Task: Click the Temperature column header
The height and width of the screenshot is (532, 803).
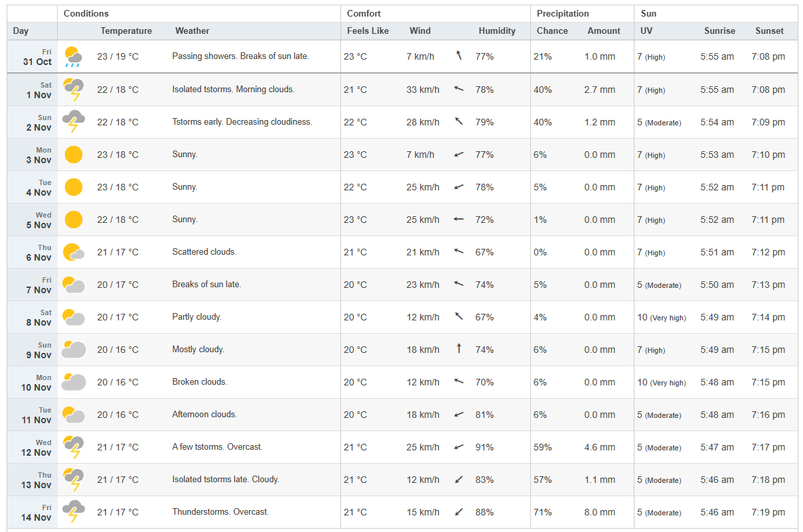Action: tap(126, 31)
